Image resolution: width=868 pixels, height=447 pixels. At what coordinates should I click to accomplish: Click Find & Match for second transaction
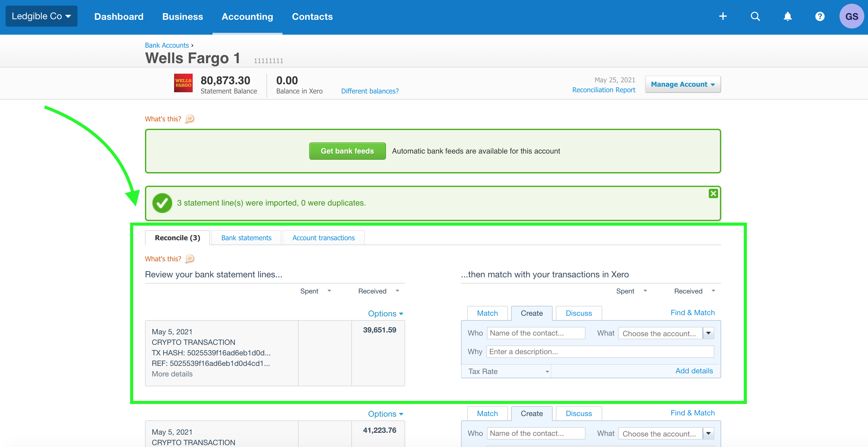point(692,413)
